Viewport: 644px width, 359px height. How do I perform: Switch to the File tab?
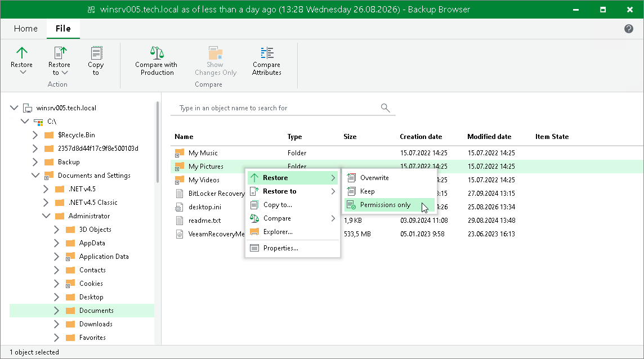click(63, 28)
